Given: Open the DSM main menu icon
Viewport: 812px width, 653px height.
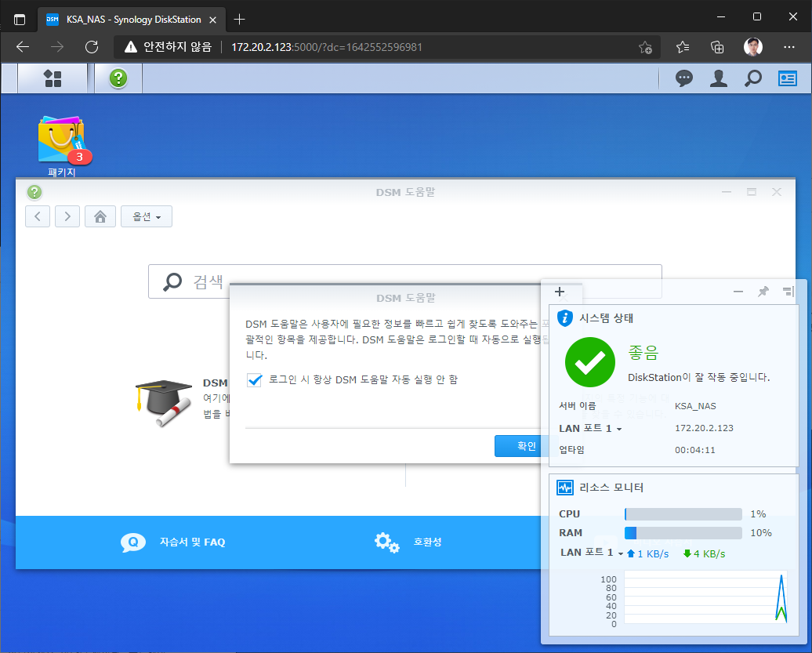Looking at the screenshot, I should tap(53, 78).
